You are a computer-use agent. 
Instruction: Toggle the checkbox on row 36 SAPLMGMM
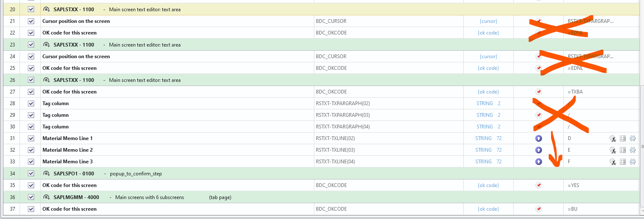pyautogui.click(x=31, y=197)
